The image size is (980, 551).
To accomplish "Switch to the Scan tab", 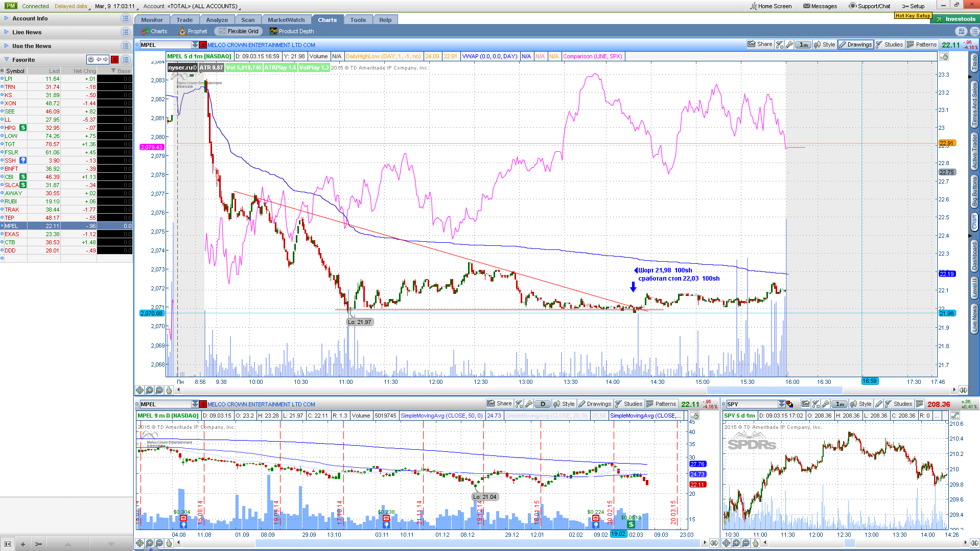I will coord(248,20).
